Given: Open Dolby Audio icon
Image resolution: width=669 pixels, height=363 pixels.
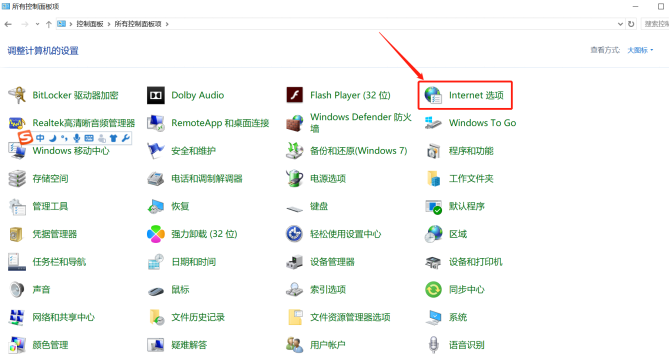Looking at the screenshot, I should click(x=156, y=95).
